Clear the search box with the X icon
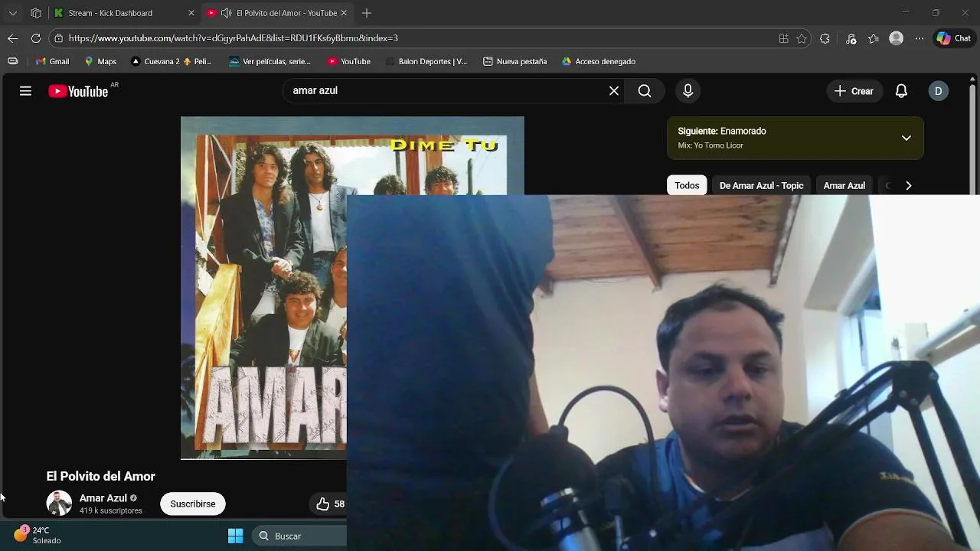 pyautogui.click(x=614, y=91)
